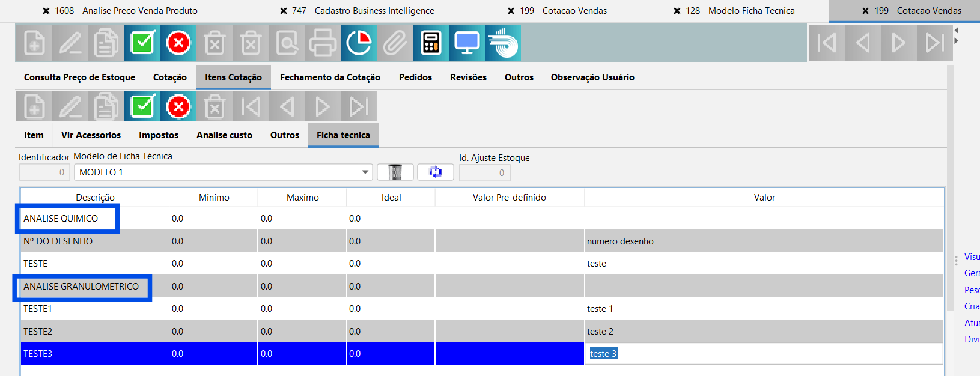Jump to last record in far-right navigation
Screen dimensions: 980x376
click(x=934, y=43)
